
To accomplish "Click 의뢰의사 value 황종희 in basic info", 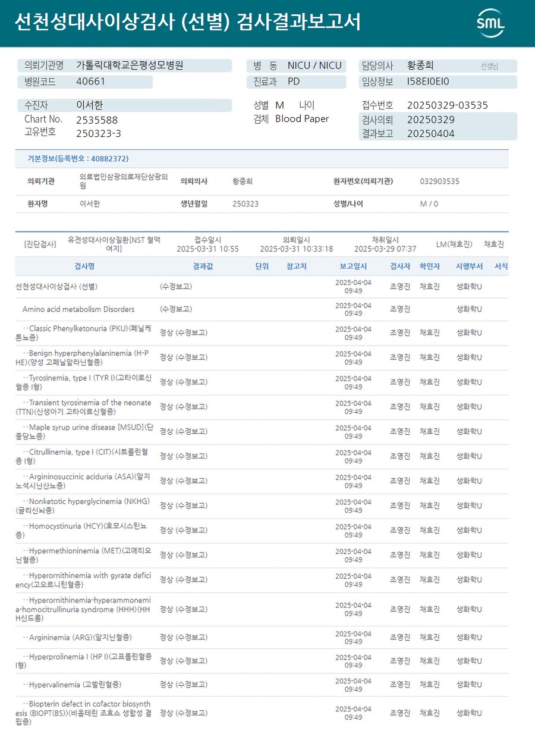I will tap(243, 181).
